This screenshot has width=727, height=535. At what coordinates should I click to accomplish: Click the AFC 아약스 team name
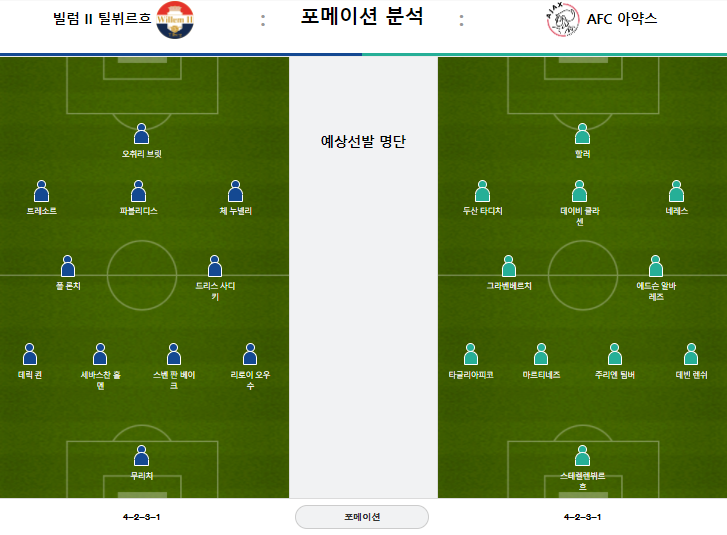point(622,19)
